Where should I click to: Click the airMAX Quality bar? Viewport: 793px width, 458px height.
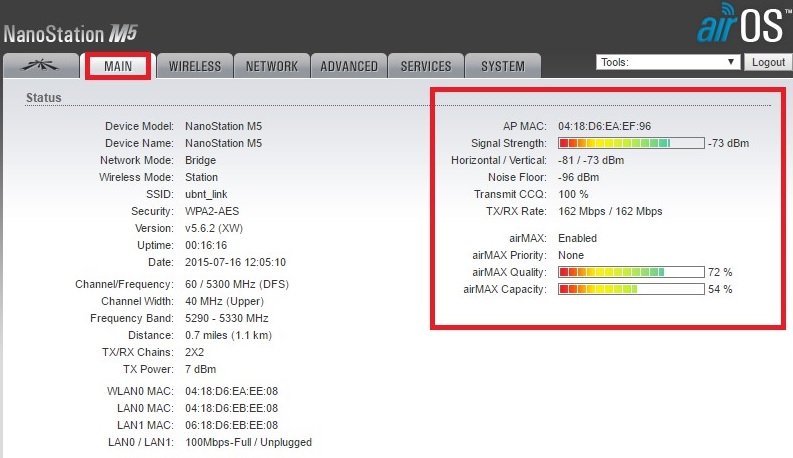[631, 272]
